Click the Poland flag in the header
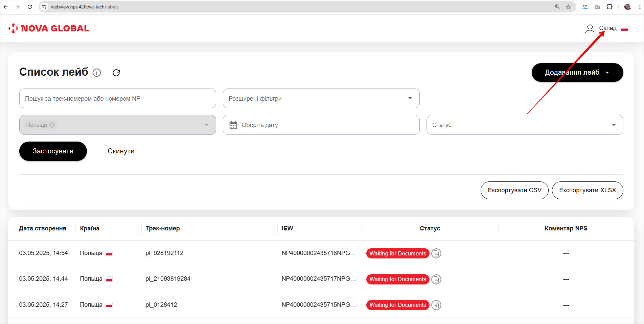Screen dimensions: 644x324 pos(625,29)
